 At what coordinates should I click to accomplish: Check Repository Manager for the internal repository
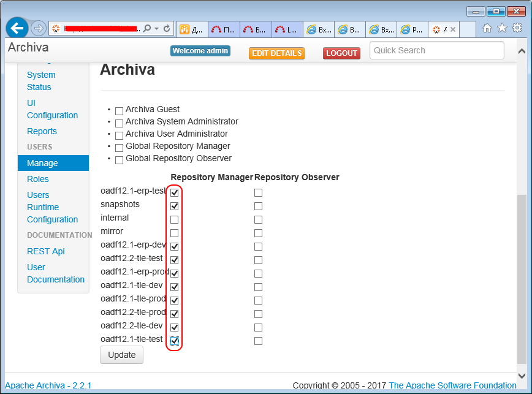174,219
